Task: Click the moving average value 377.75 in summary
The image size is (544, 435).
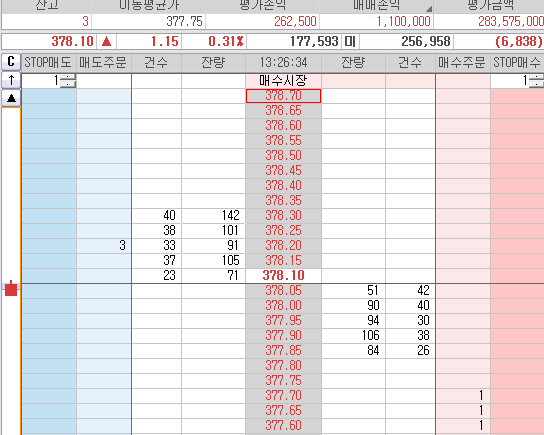Action: point(184,22)
